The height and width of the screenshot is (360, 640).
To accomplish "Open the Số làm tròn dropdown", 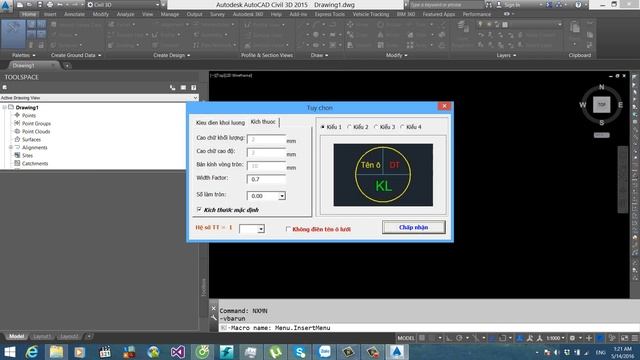I will click(282, 196).
